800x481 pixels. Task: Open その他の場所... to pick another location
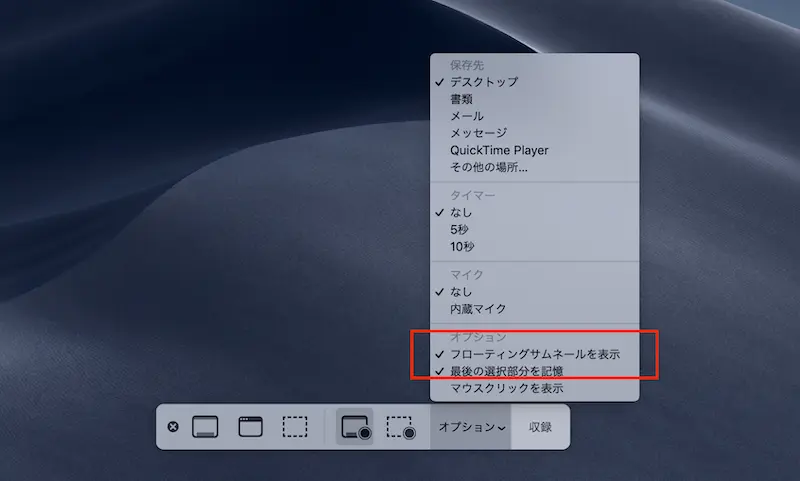[x=535, y=167]
